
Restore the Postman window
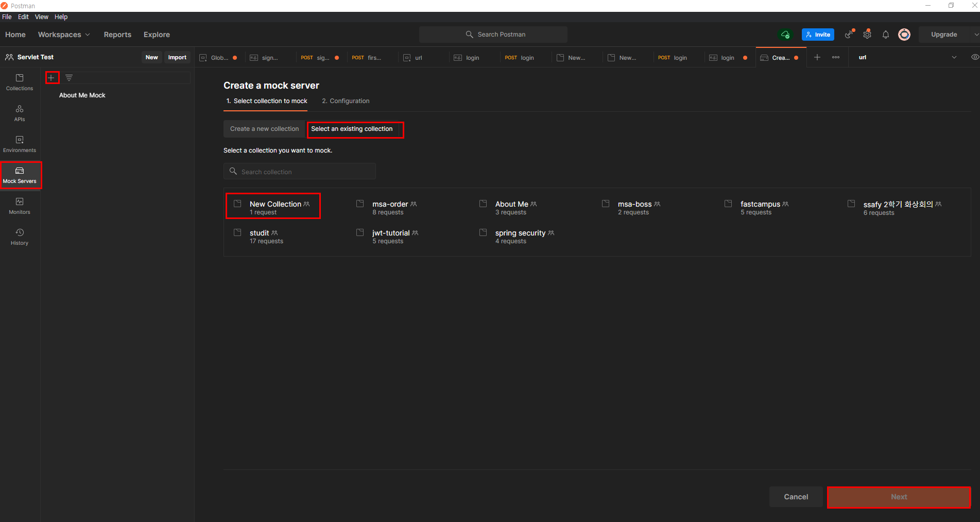click(951, 6)
